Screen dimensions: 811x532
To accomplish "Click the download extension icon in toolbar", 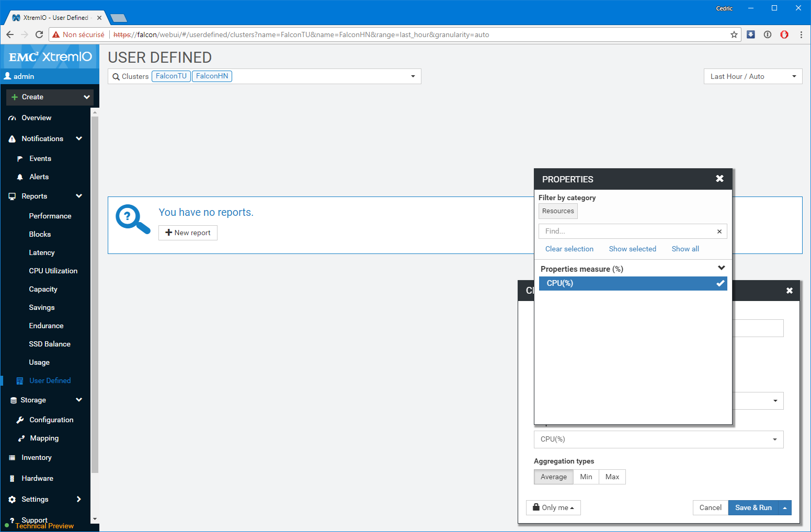I will 750,34.
